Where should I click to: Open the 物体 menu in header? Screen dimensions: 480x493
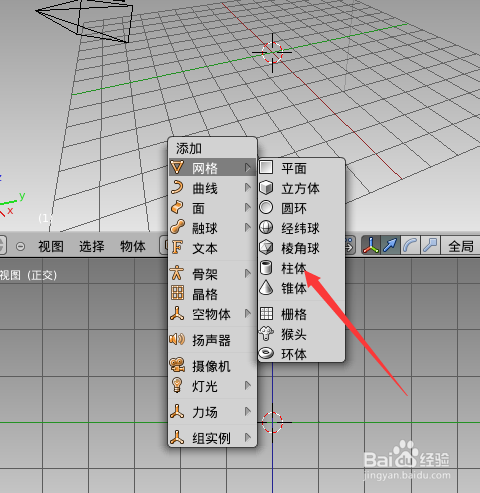click(133, 247)
